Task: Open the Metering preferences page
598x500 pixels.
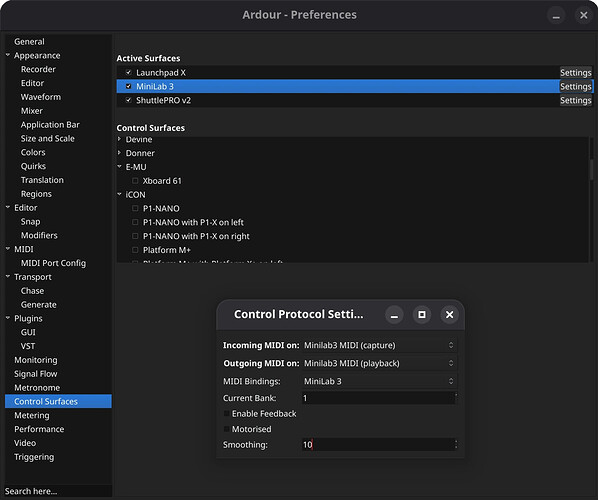Action: tap(32, 415)
